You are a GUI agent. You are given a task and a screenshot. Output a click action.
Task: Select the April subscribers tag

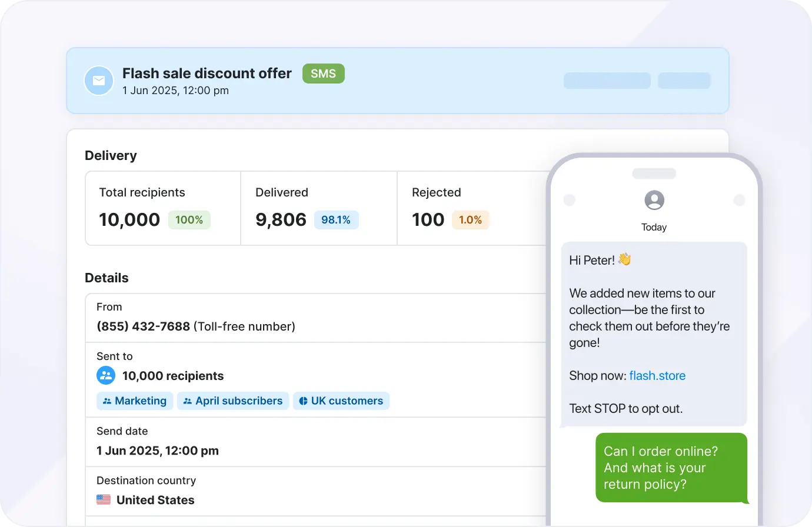coord(233,401)
